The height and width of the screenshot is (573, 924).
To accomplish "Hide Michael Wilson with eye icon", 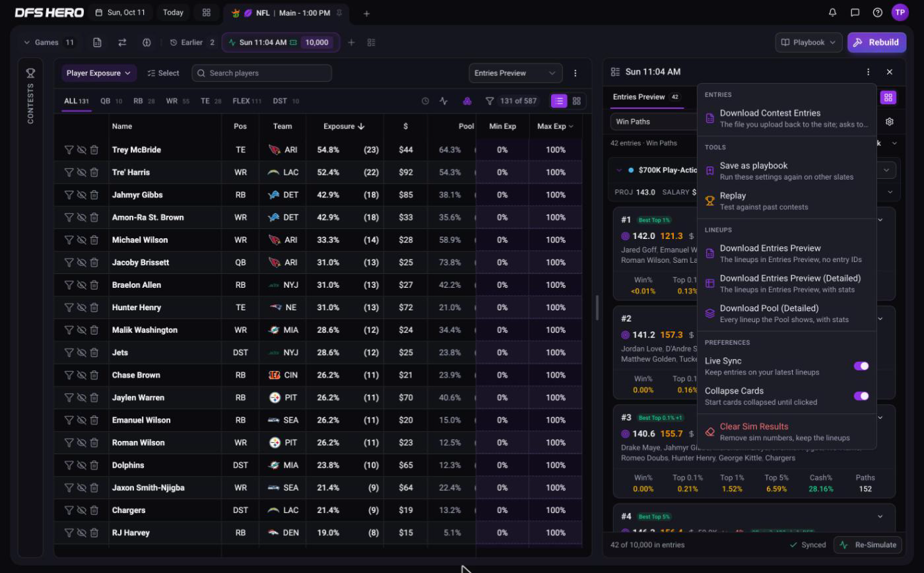I will (81, 240).
